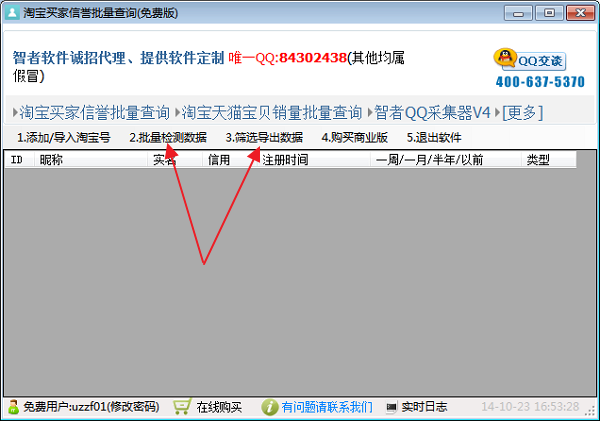Click the real-time log monitor icon
The height and width of the screenshot is (421, 600).
pos(391,407)
